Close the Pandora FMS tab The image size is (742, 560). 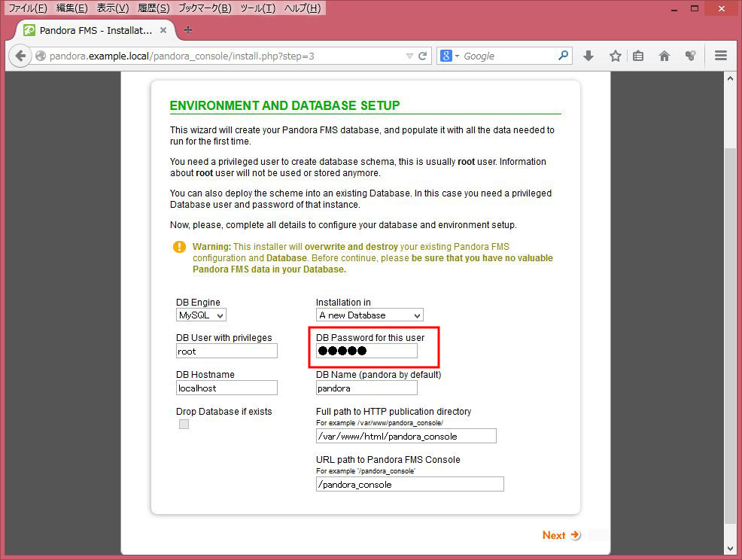coord(163,30)
